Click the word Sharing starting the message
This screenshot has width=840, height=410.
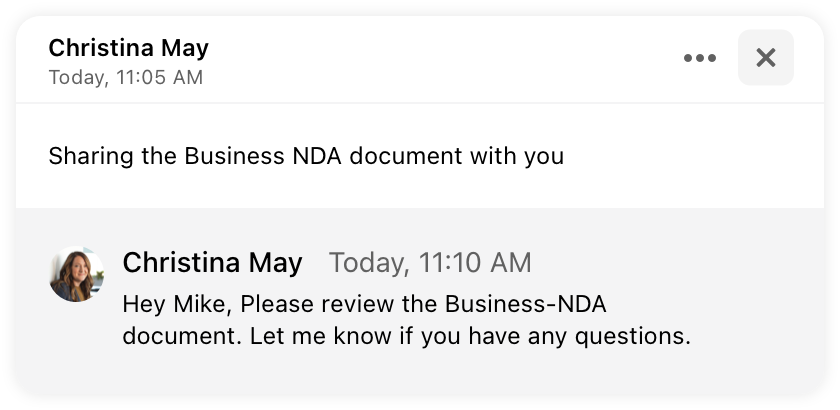tap(91, 156)
